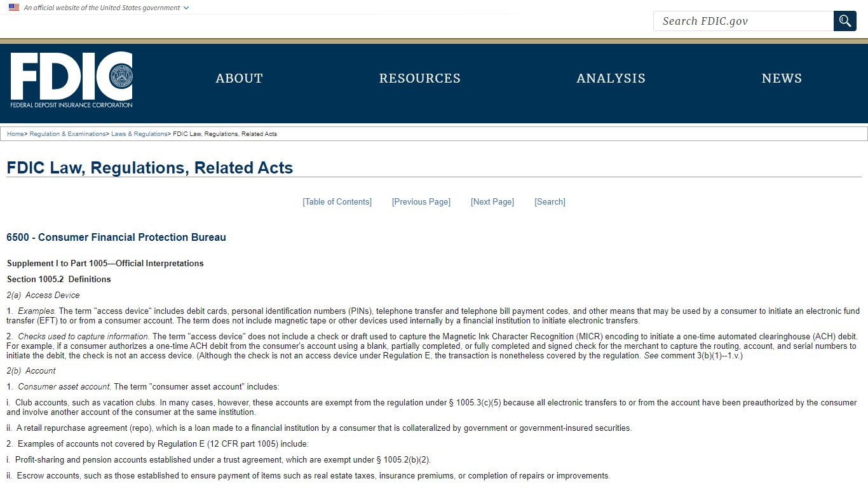This screenshot has height=488, width=868.
Task: Click the US flag icon
Action: click(14, 8)
